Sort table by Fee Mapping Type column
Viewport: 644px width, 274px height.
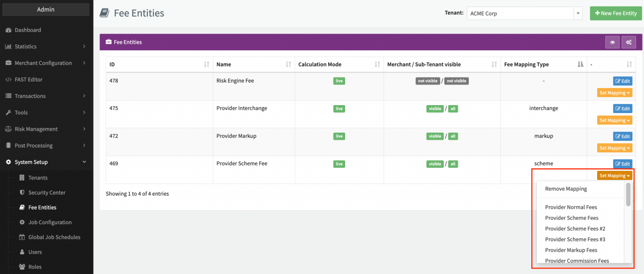pos(580,64)
